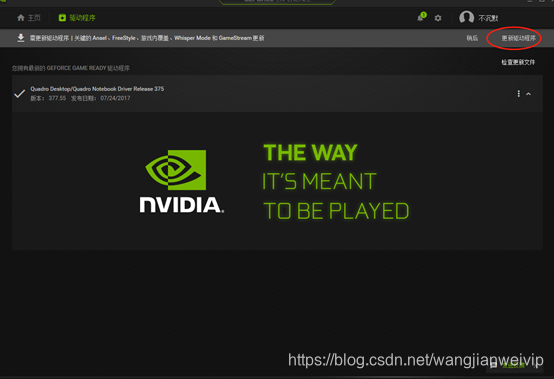Image resolution: width=554 pixels, height=379 pixels.
Task: Click the update notice mentioning Ansel and FreeStyle
Action: (x=147, y=38)
